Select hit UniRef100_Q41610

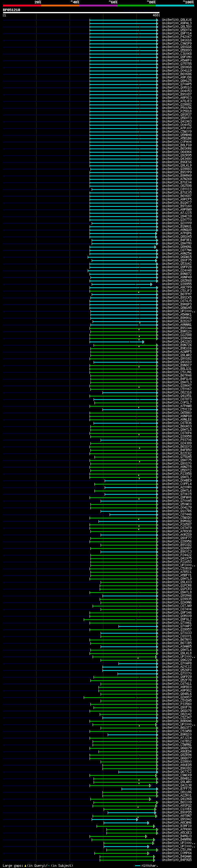[x=177, y=362]
